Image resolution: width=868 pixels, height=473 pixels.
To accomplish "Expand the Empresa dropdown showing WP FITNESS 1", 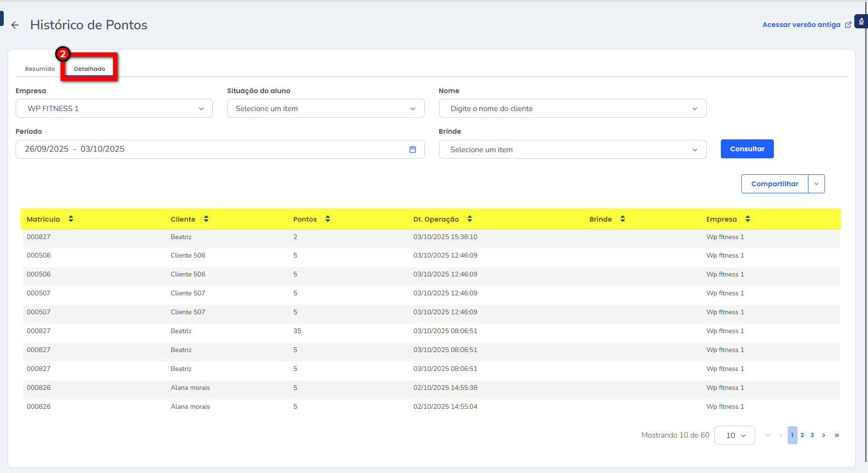I will (114, 109).
